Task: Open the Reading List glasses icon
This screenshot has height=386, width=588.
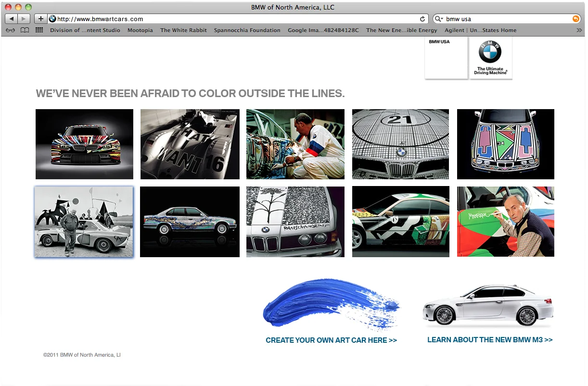Action: (x=11, y=30)
